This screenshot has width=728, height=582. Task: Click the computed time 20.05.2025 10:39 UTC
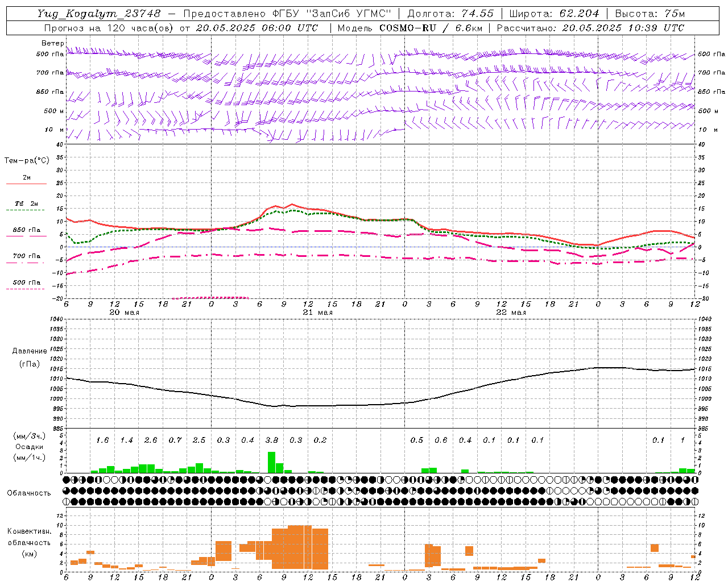click(623, 28)
